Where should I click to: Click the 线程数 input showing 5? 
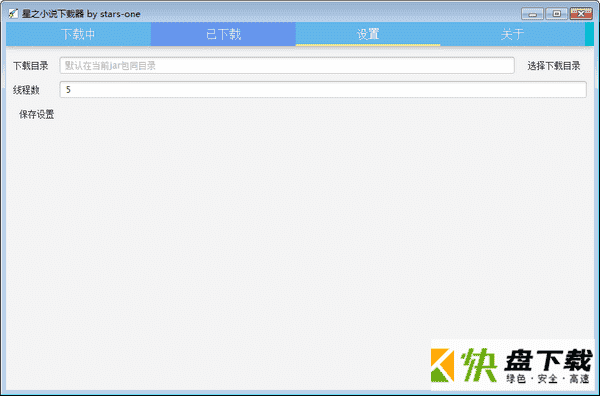(x=323, y=90)
